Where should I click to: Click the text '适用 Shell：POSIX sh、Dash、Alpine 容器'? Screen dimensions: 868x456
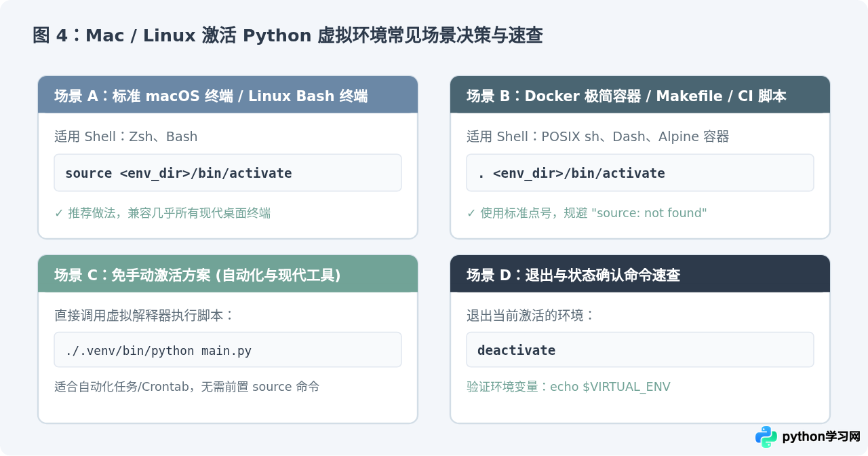[x=598, y=136]
